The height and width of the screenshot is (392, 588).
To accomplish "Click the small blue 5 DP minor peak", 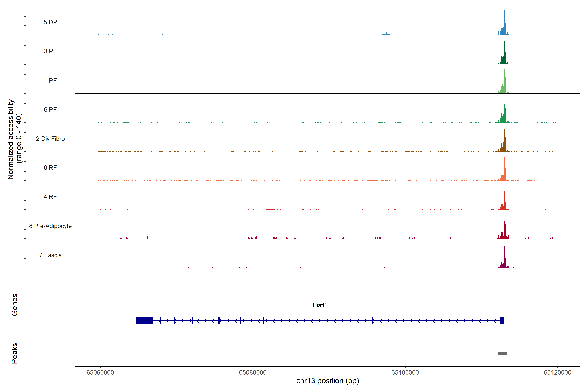I will tap(386, 33).
